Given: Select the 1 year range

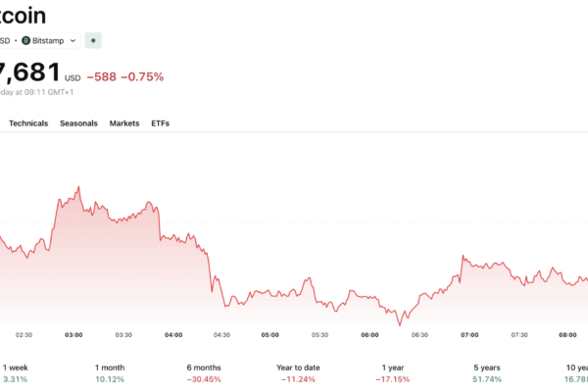Looking at the screenshot, I should 395,372.
